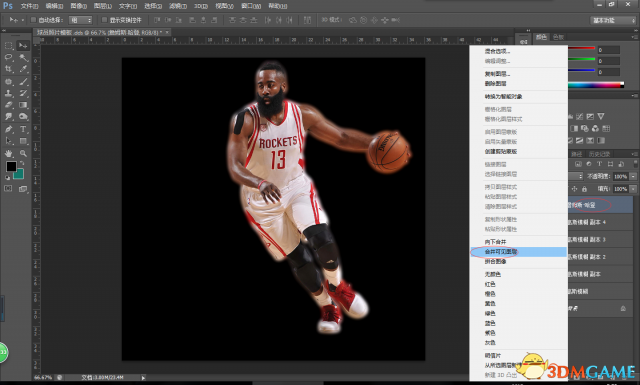Select the Lasso tool

coord(9,57)
